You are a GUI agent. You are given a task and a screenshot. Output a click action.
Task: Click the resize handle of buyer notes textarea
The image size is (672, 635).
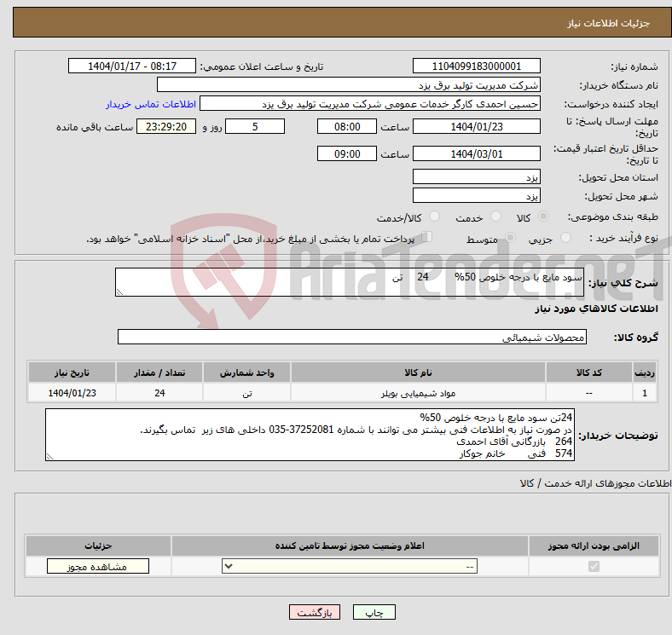click(x=49, y=457)
